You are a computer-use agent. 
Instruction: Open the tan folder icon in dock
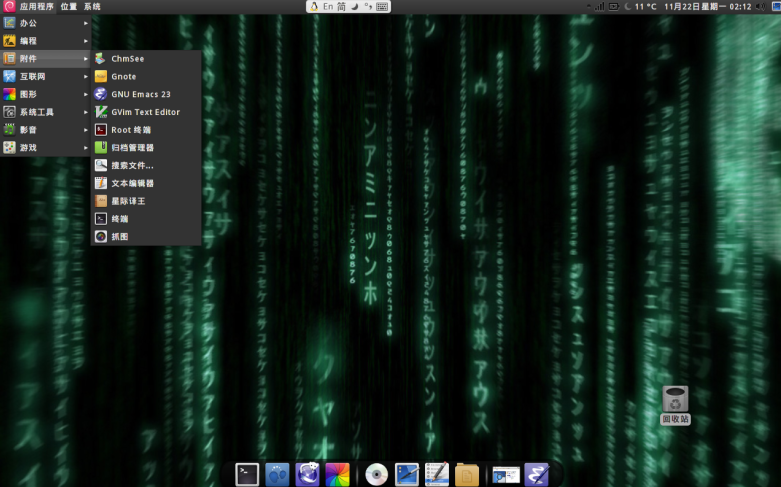coord(467,475)
